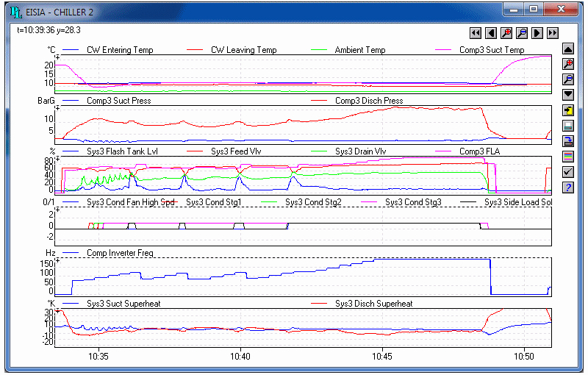
Task: Select the Comp3 FLA legend label
Action: (480, 151)
